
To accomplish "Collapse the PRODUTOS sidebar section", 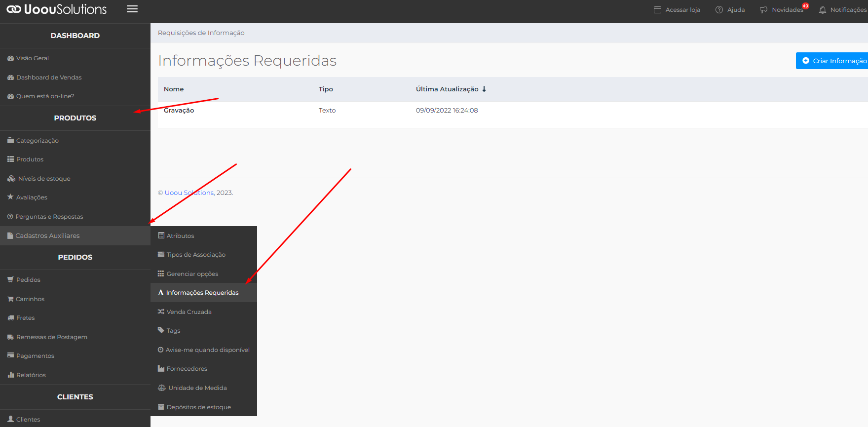I will (75, 118).
